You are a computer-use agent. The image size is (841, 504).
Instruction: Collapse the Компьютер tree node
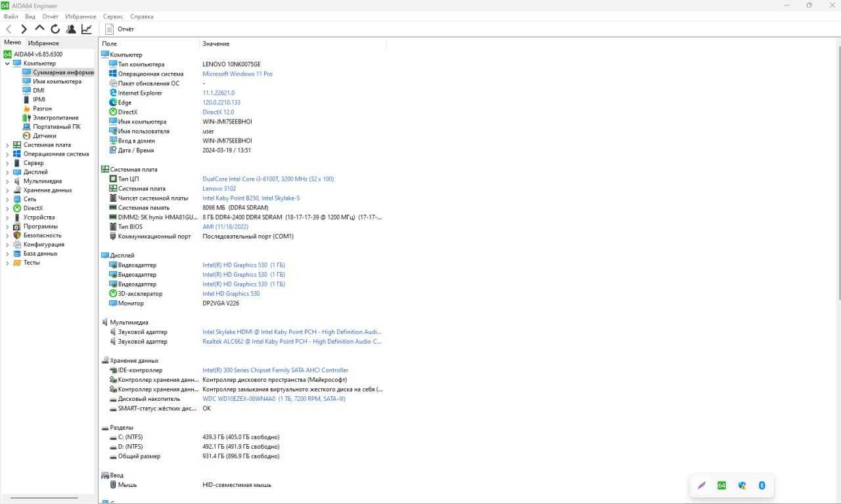pos(7,63)
